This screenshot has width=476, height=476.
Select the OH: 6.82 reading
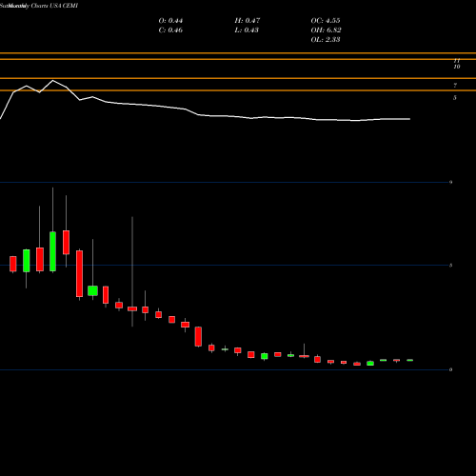tap(326, 30)
